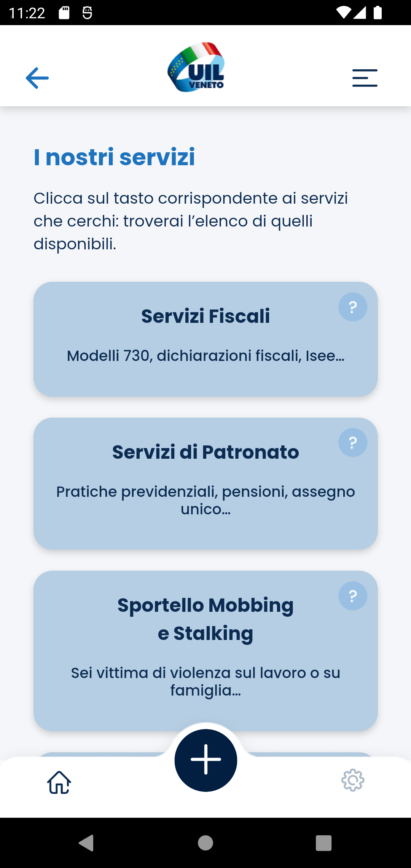Screen dimensions: 411x868
Task: Open the hamburger menu
Action: click(365, 78)
